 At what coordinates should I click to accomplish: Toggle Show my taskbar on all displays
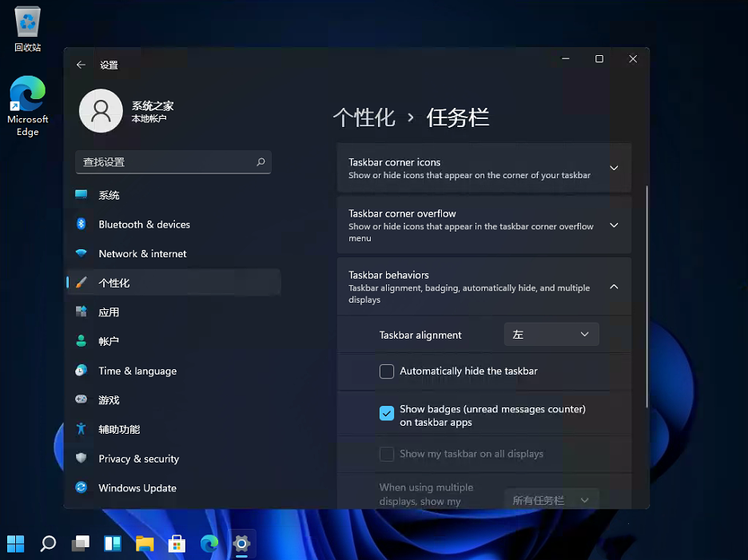click(x=387, y=453)
